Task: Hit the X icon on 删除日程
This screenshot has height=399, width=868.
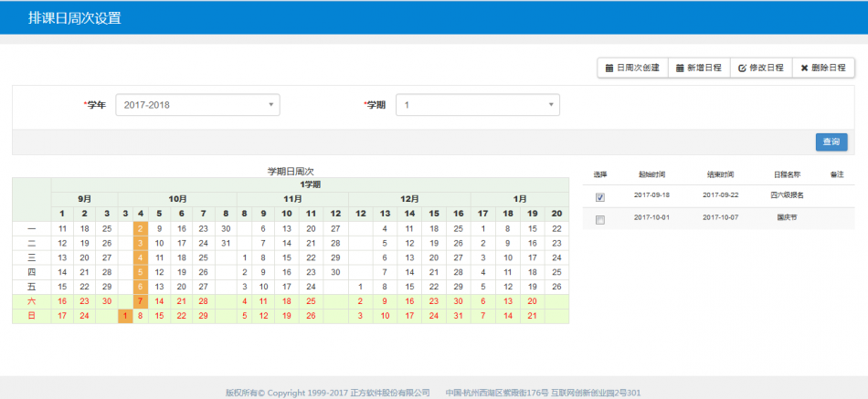Action: point(804,68)
